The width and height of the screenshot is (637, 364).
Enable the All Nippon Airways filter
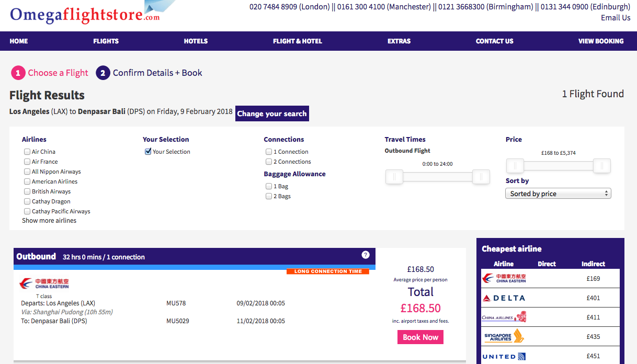(x=27, y=172)
